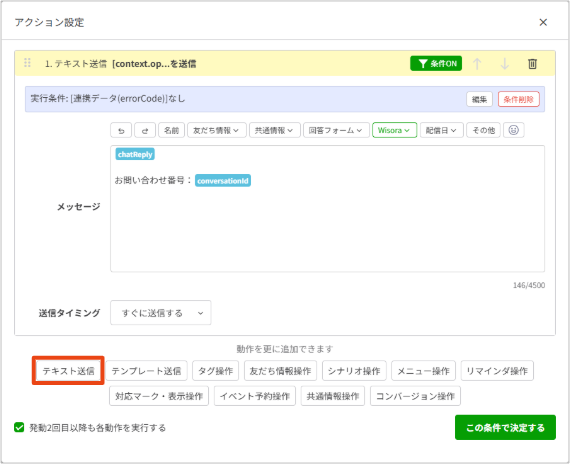Add a テンプレート送信 action

pos(146,371)
